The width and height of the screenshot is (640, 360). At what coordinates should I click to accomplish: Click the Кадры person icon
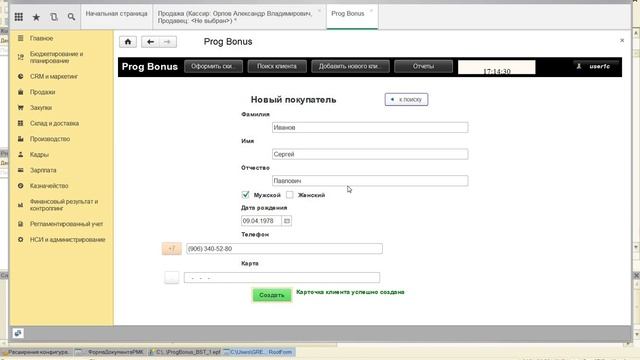(x=20, y=154)
